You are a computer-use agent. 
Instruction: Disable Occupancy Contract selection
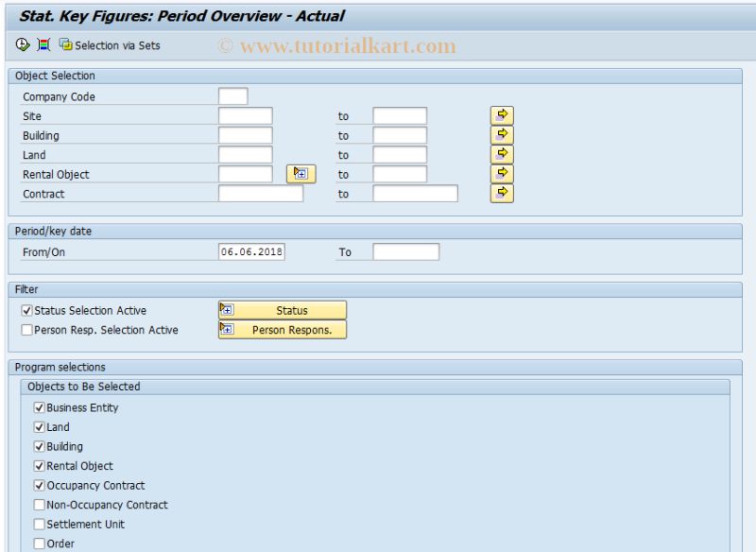[39, 485]
